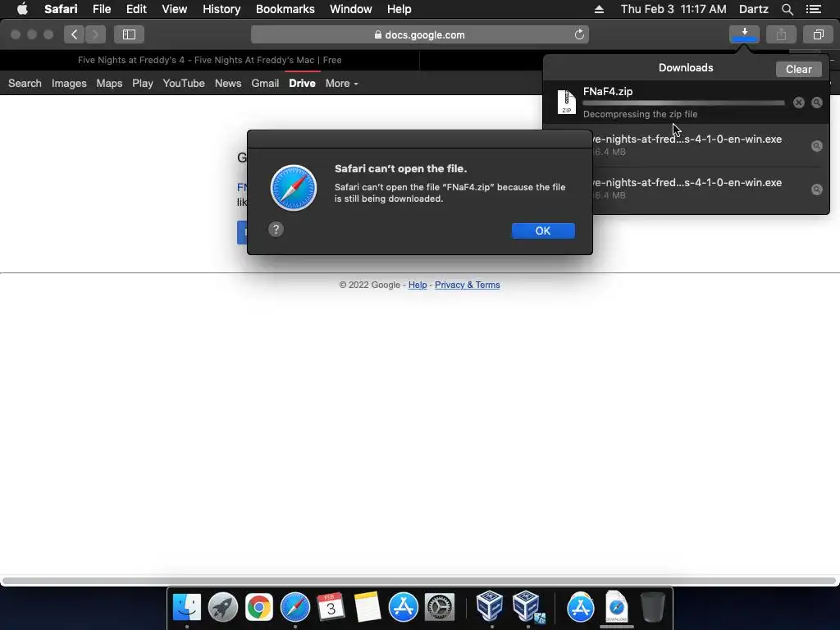Click the Play link in the Google bar
This screenshot has width=840, height=630.
click(x=143, y=83)
